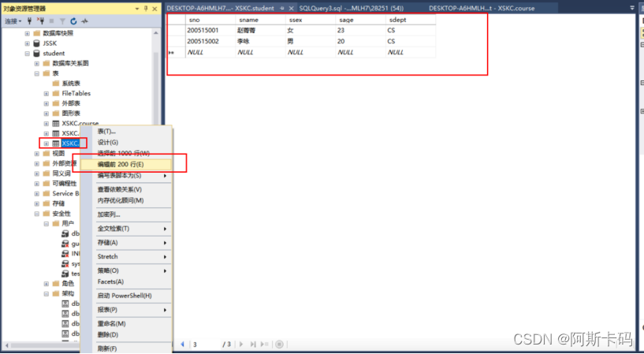Screen dimensions: 644x354
Task: Select the XSKC.course table icon
Action: click(56, 124)
